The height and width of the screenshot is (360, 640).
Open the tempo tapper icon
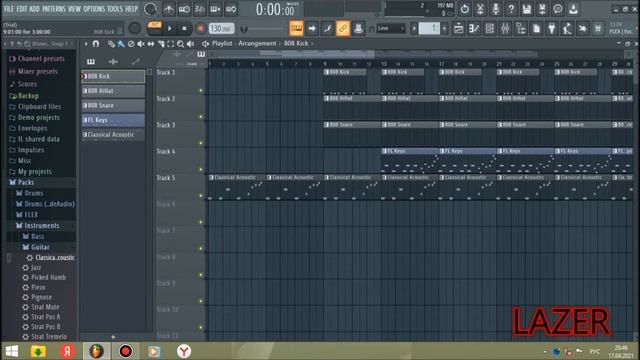pos(567,28)
